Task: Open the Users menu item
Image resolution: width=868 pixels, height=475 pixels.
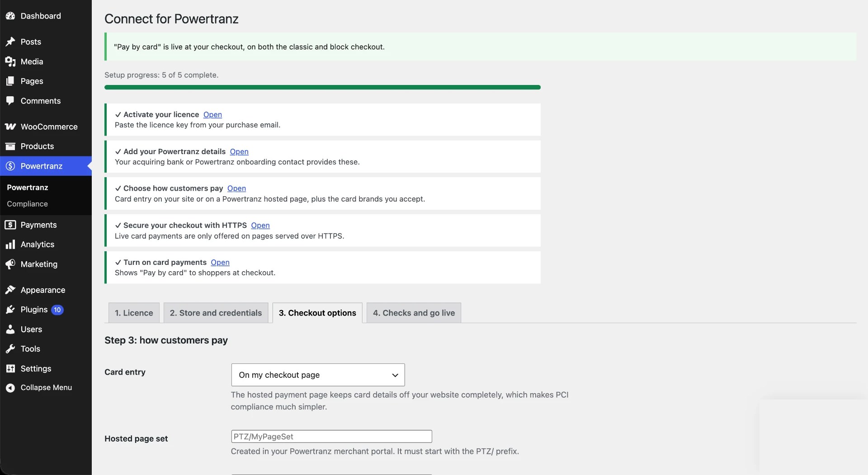Action: coord(46,329)
